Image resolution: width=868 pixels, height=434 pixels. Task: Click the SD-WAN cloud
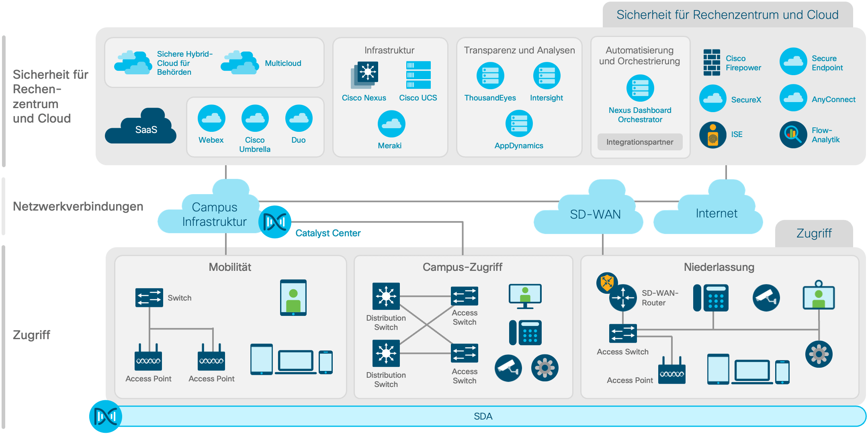coord(588,207)
